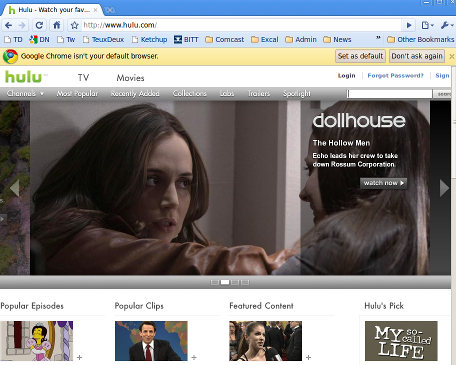Open the Most Popular menu item
The width and height of the screenshot is (456, 365).
click(x=77, y=94)
